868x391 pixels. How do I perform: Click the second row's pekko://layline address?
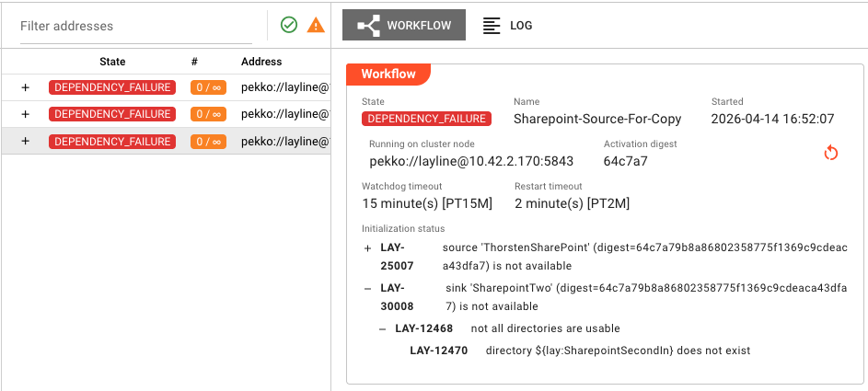click(x=285, y=114)
